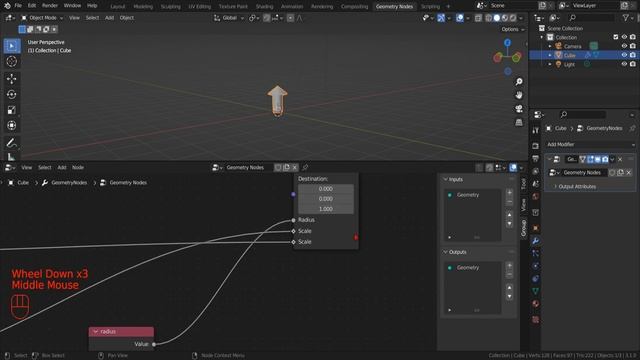640x360 pixels.
Task: Switch perspective/orthographic grid icon
Action: pyautogui.click(x=519, y=122)
